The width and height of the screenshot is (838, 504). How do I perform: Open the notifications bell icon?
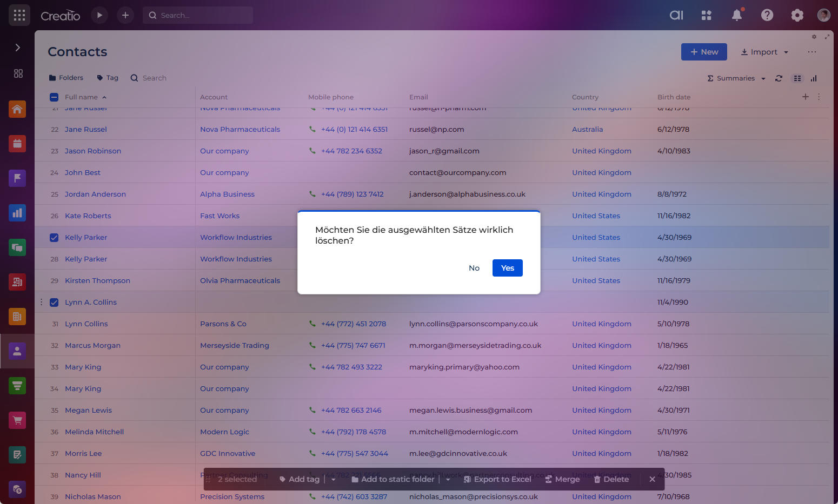(736, 15)
